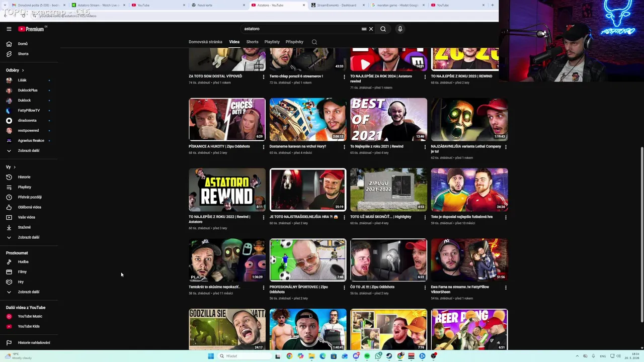Expand Zobrazit další under subscriptions

(x=29, y=151)
